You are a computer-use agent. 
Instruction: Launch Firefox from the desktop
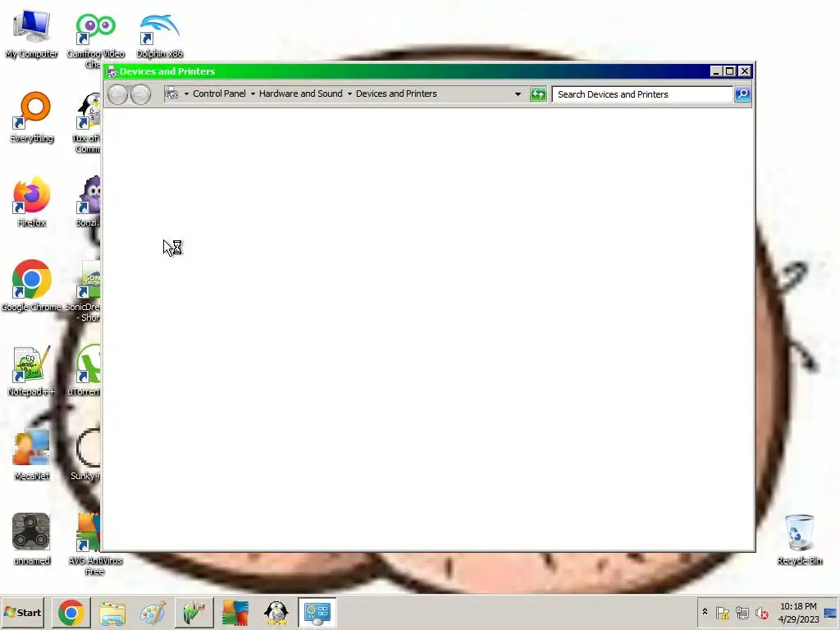(x=32, y=202)
